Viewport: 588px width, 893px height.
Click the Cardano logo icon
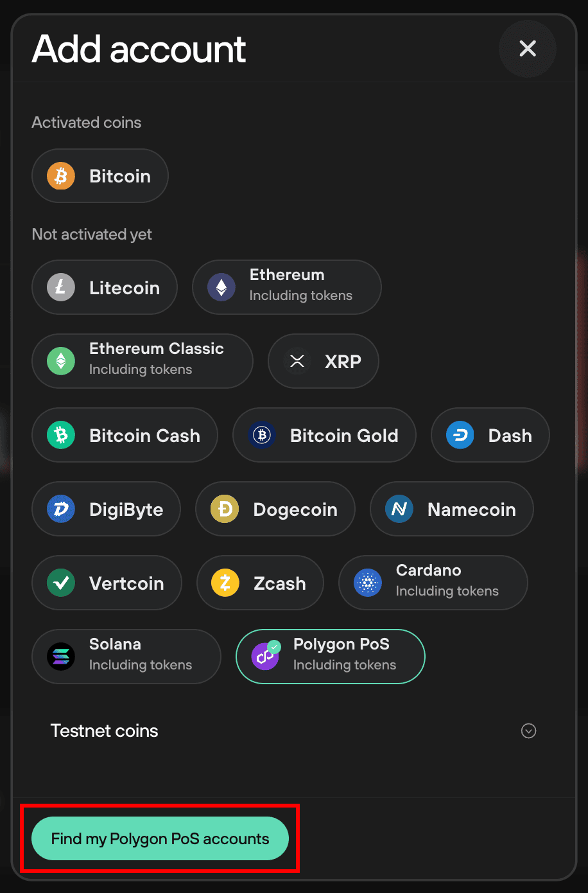coord(368,583)
